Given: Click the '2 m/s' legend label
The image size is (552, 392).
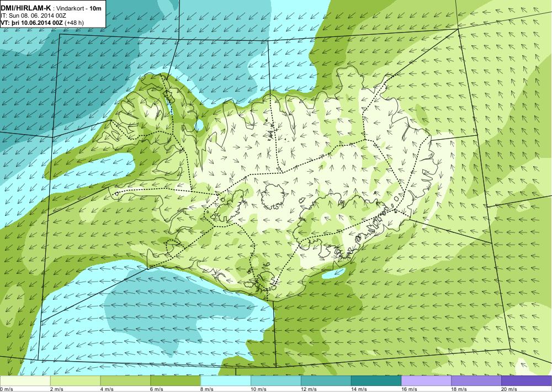Looking at the screenshot, I should pos(57,389).
